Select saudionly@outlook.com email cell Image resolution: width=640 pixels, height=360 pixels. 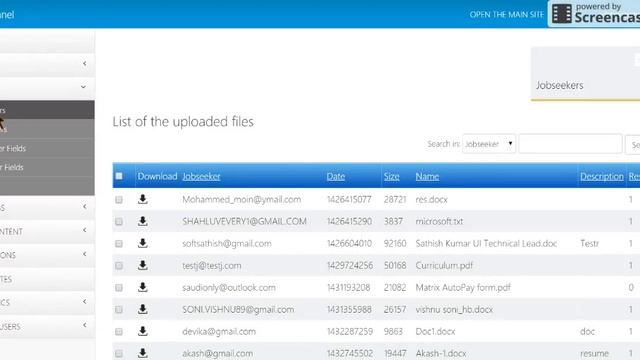point(229,287)
